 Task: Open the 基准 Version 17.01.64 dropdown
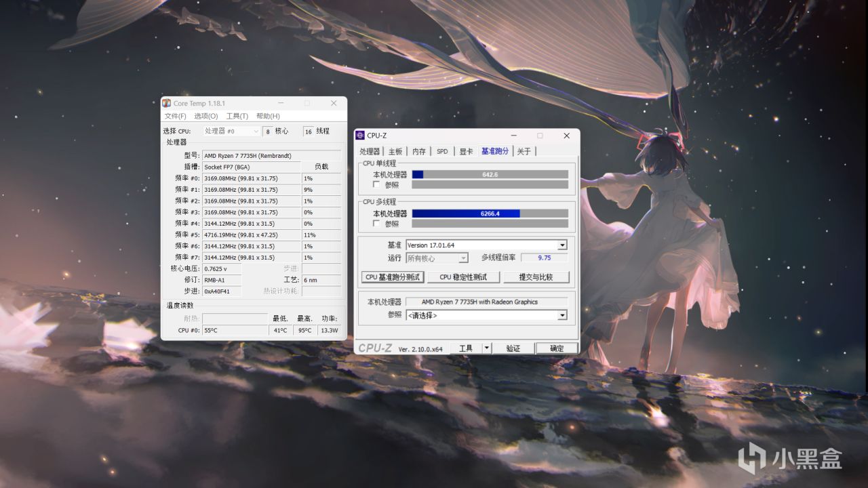(562, 245)
